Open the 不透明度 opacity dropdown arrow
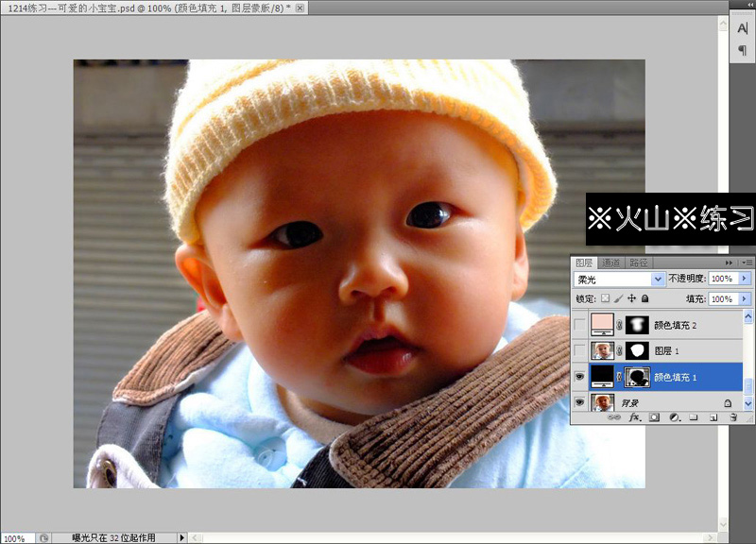This screenshot has height=544, width=756. [743, 278]
